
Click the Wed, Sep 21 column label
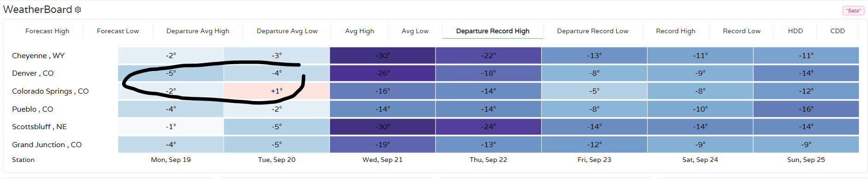383,160
